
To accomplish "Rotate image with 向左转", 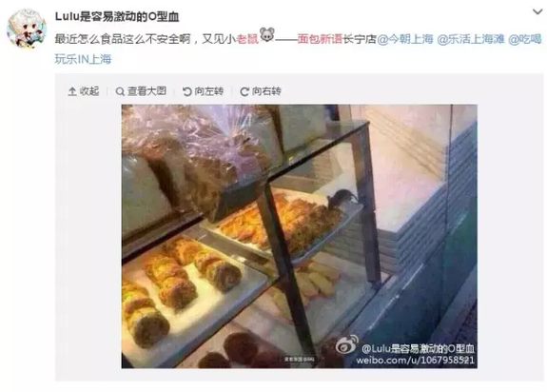I will pos(203,91).
